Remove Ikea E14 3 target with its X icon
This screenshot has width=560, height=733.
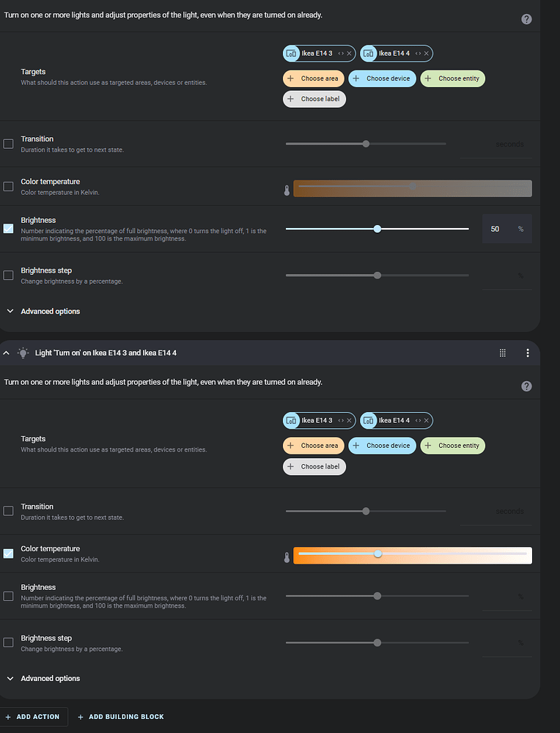(x=349, y=53)
